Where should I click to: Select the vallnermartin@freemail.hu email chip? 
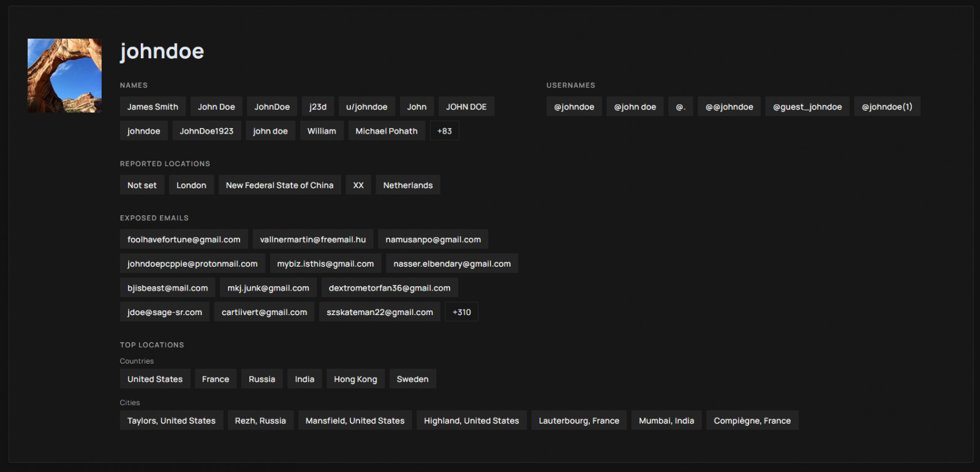[x=312, y=240]
